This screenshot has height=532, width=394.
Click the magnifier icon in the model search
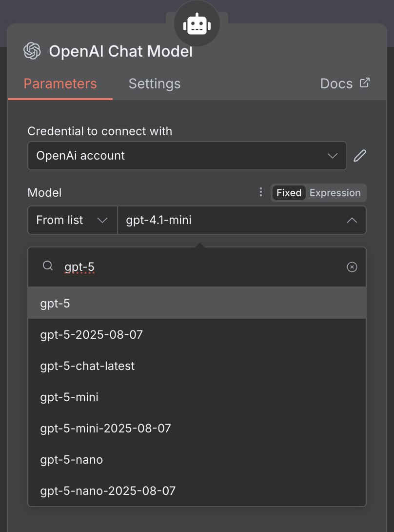coord(48,266)
